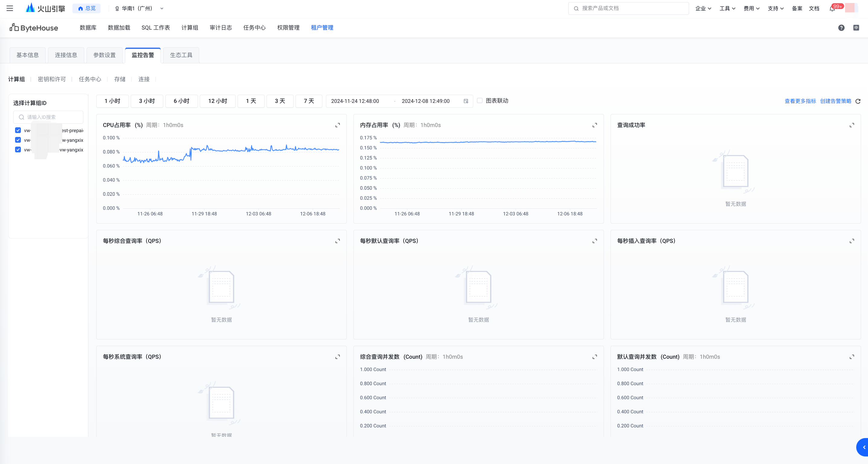Expand the 内存占用率 chart to fullscreen
The width and height of the screenshot is (868, 464).
[x=594, y=125]
